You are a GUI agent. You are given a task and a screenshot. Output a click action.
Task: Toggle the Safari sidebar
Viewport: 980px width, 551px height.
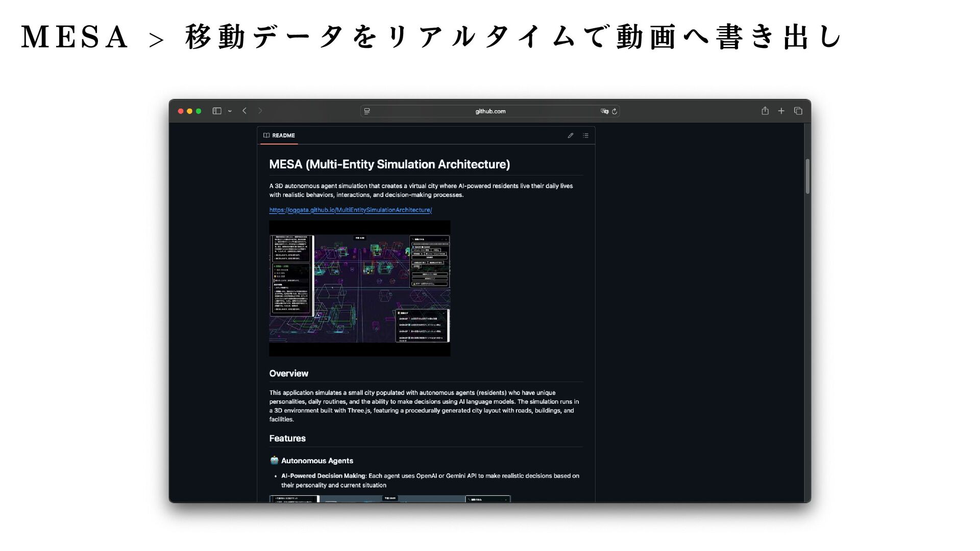point(217,111)
